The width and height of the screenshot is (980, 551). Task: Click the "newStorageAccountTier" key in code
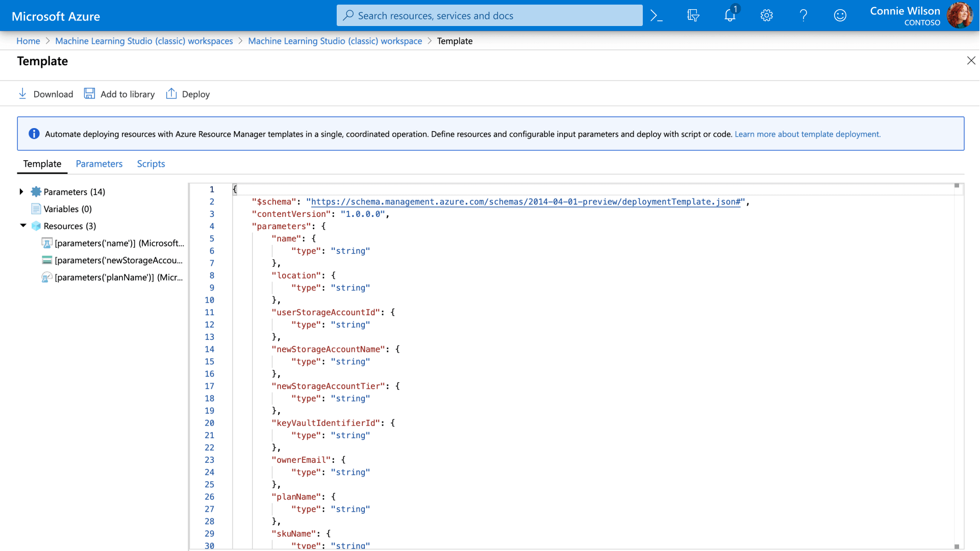(329, 386)
